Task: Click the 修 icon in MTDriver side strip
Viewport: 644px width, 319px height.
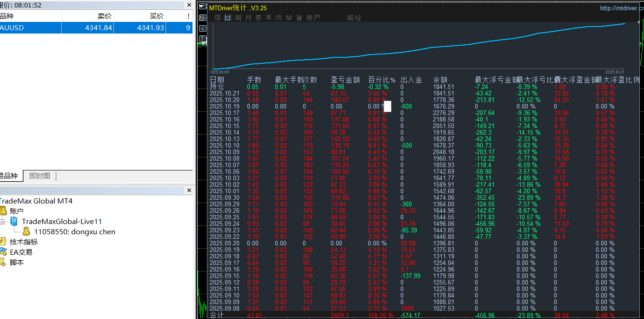Action: tap(202, 18)
